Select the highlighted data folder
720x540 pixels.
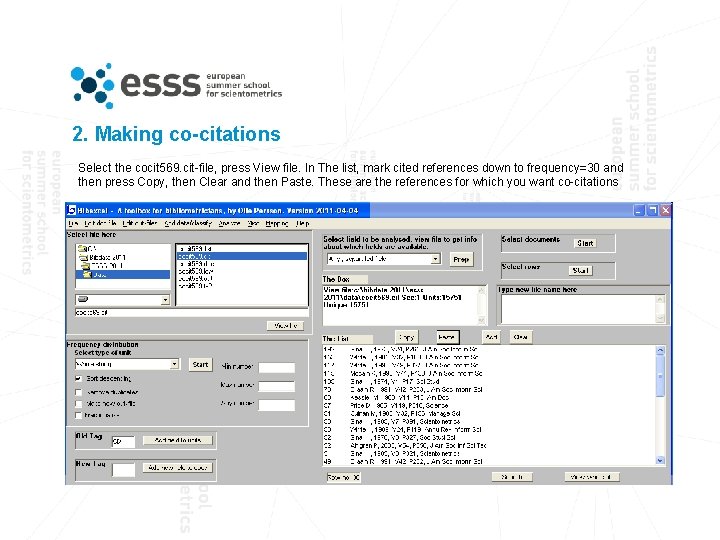123,274
